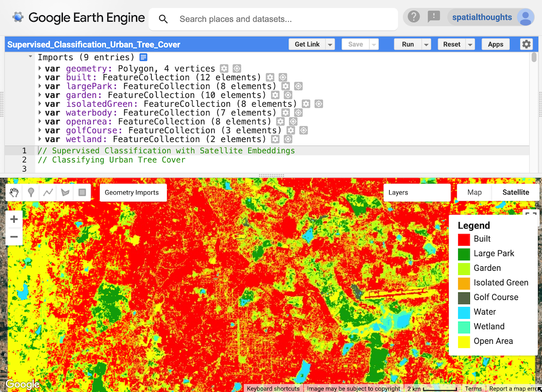Open the Geometry Imports panel
The width and height of the screenshot is (542, 392).
(x=132, y=192)
